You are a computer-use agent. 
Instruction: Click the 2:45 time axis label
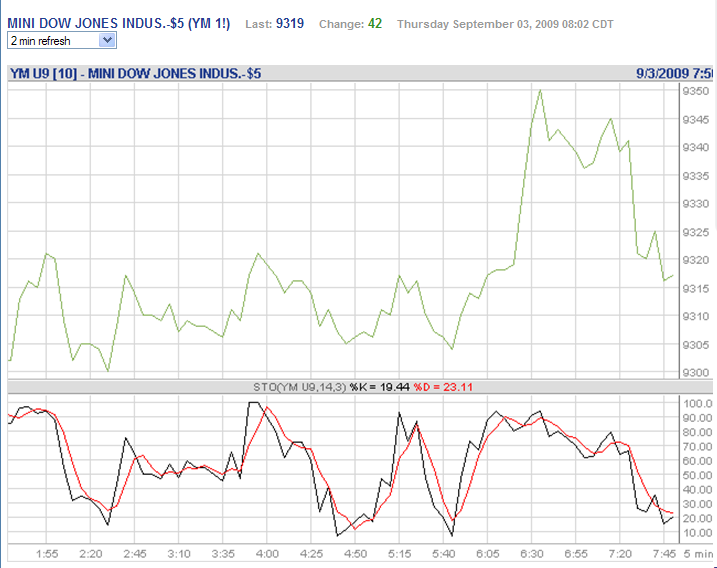[135, 554]
